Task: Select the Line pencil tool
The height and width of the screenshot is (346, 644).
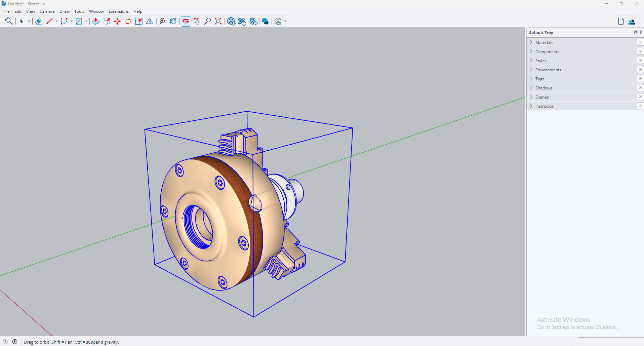Action: (x=49, y=21)
